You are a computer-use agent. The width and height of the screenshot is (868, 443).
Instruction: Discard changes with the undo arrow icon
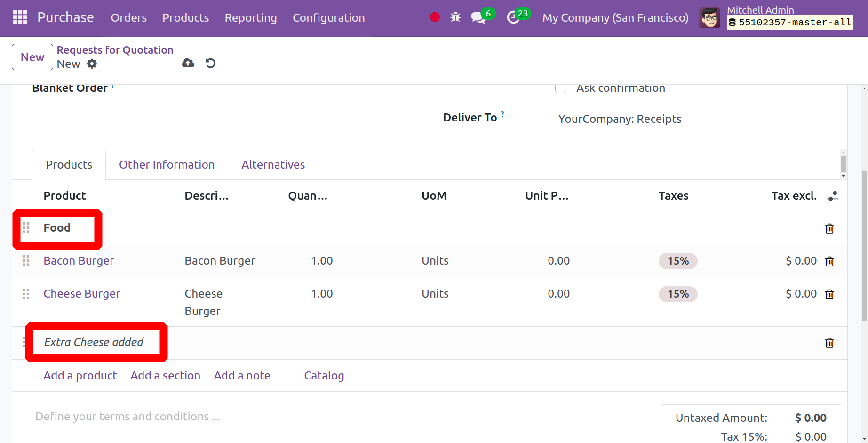[x=210, y=63]
